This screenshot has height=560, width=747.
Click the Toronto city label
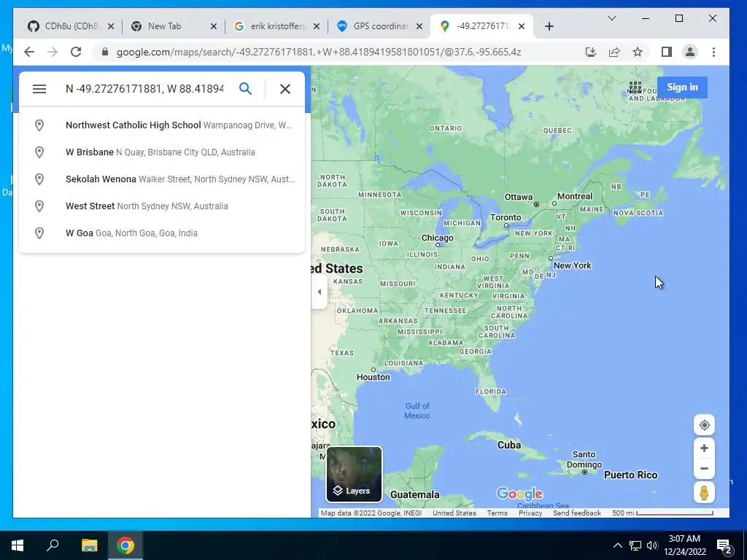click(x=506, y=217)
